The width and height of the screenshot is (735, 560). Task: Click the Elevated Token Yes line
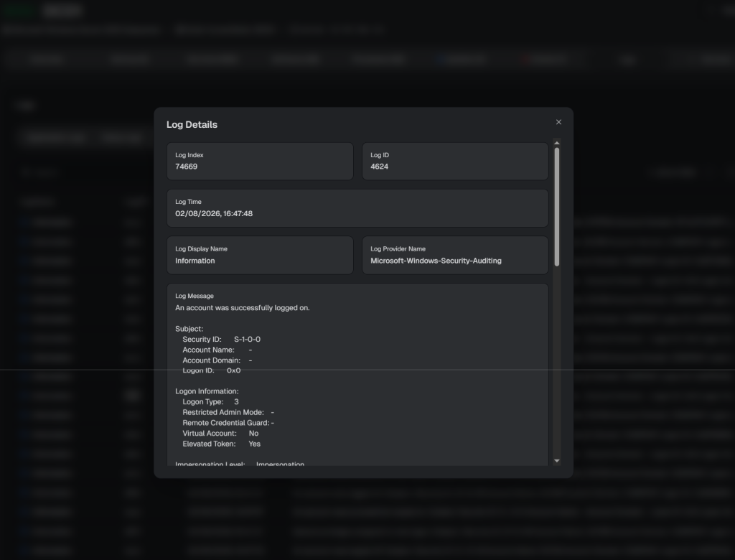click(221, 444)
